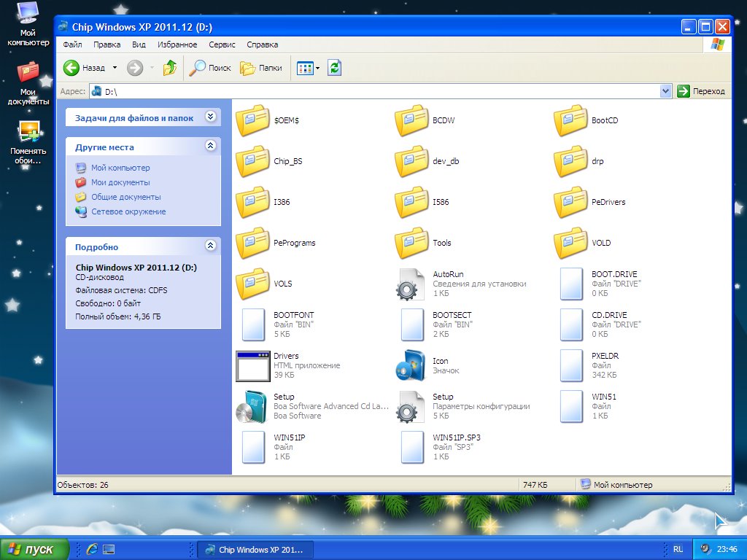Open the Сетевое окружение link
This screenshot has height=560, width=747.
click(128, 211)
